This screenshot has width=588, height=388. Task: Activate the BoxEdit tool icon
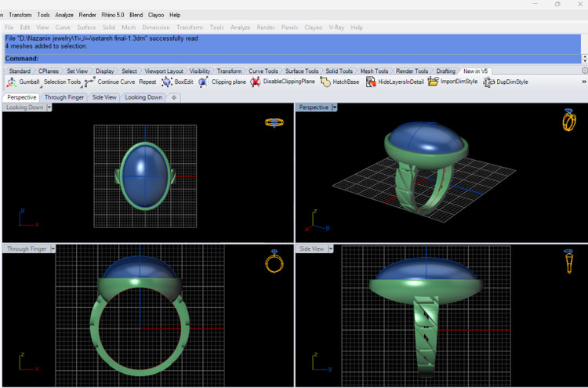(166, 82)
